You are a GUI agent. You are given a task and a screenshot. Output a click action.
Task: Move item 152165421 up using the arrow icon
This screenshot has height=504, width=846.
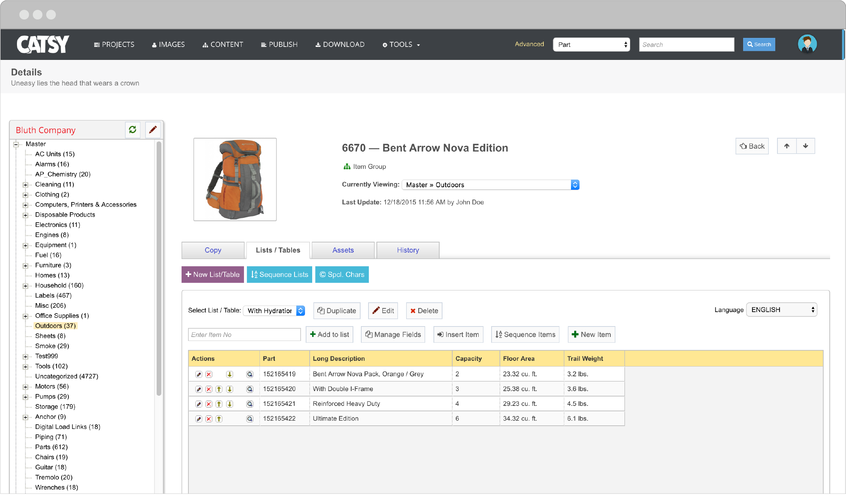[219, 404]
